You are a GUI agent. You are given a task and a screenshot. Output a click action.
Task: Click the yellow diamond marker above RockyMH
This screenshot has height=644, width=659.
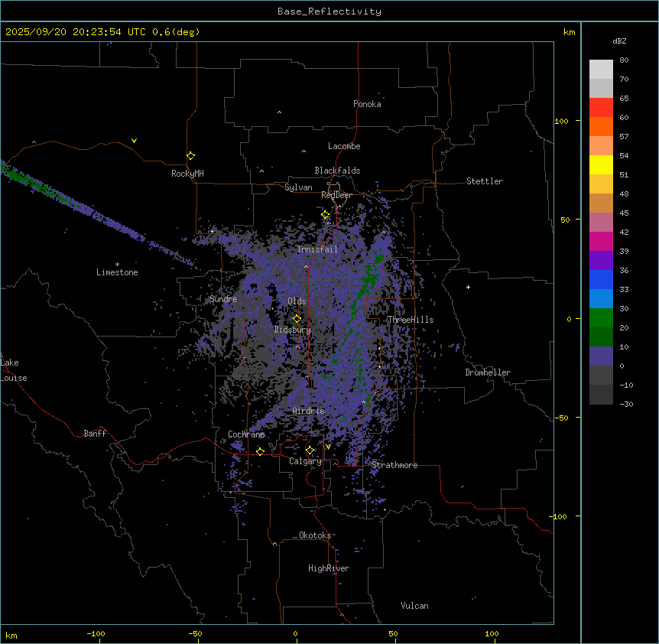(190, 155)
